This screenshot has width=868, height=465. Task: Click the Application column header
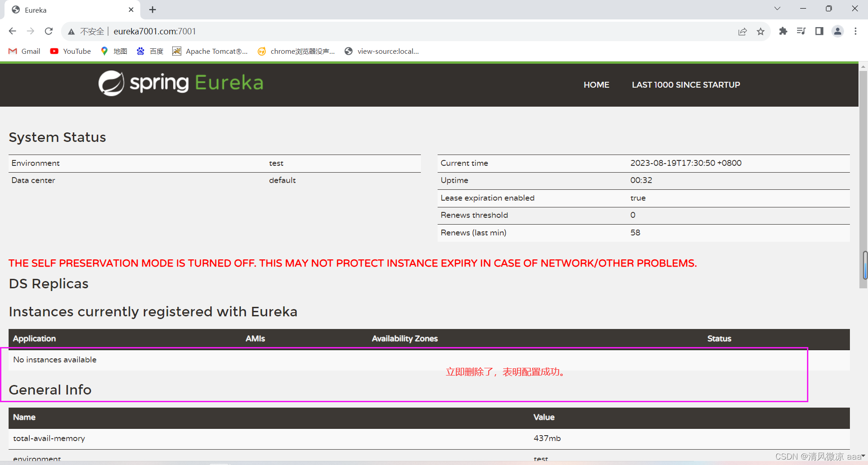click(x=34, y=338)
